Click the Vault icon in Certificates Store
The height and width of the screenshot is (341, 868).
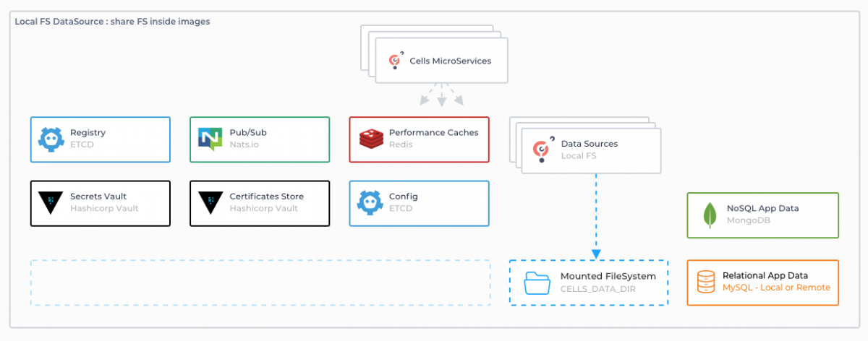pyautogui.click(x=210, y=202)
